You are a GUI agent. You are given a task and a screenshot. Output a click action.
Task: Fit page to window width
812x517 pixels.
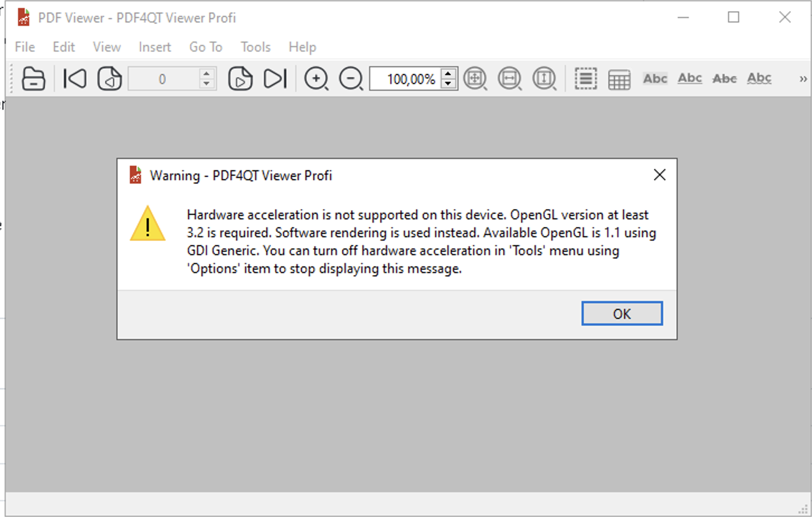tap(509, 78)
